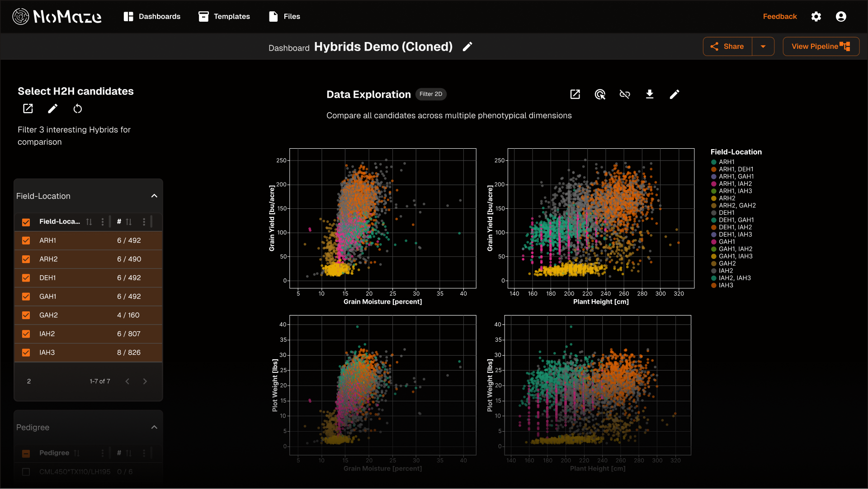Toggle linked views icon in Data Exploration
The width and height of the screenshot is (868, 489).
coord(625,94)
